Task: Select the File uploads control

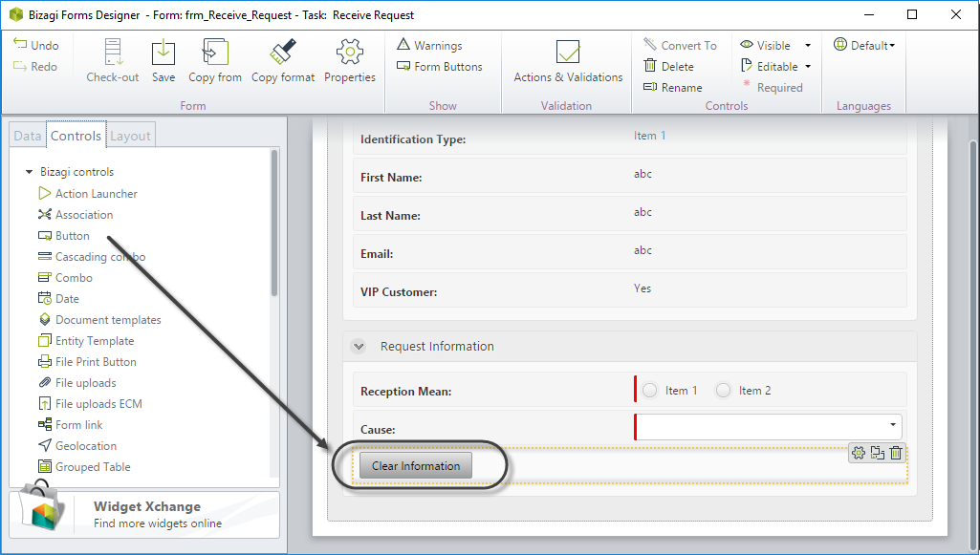Action: point(77,383)
